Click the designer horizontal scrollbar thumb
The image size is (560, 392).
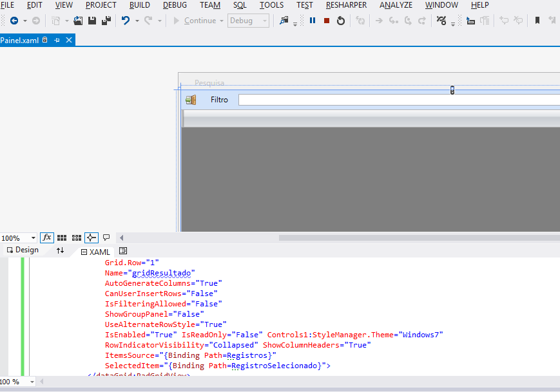tap(420, 238)
